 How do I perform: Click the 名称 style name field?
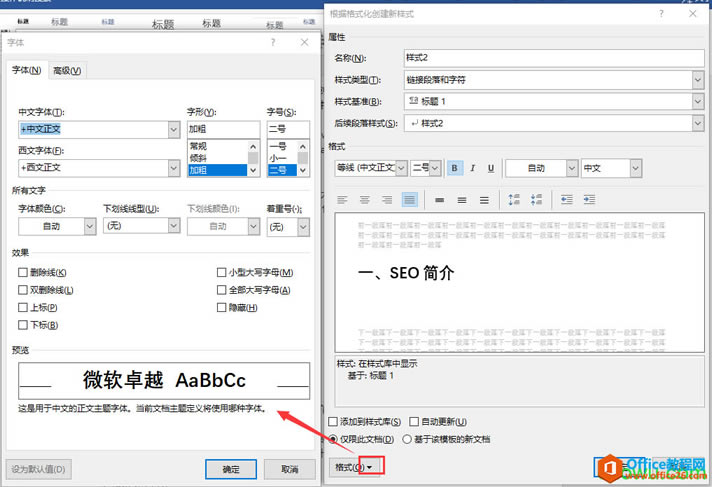point(554,58)
